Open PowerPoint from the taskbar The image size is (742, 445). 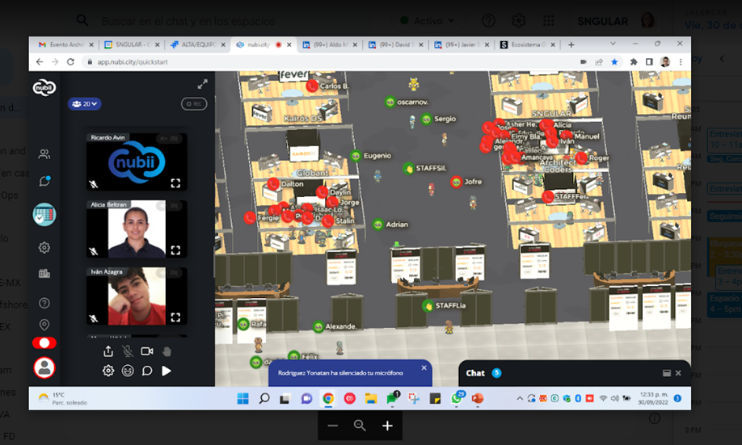[477, 399]
